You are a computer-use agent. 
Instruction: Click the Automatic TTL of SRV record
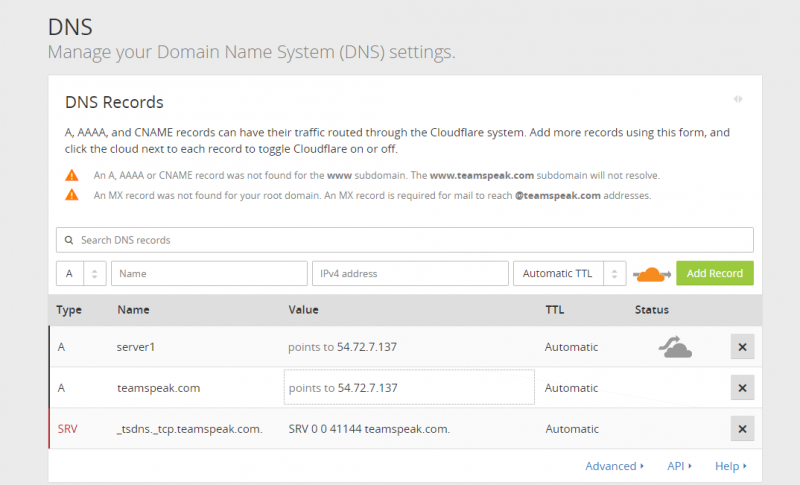572,429
